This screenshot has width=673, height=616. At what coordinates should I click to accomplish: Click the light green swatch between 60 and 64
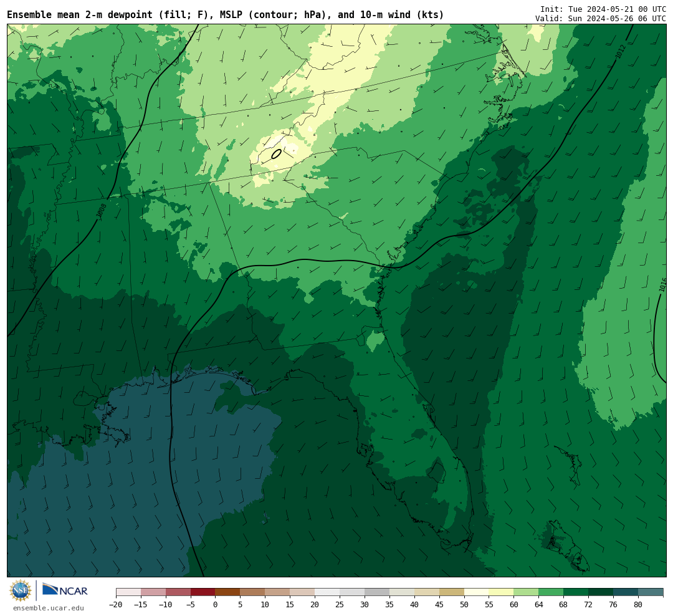(x=526, y=592)
